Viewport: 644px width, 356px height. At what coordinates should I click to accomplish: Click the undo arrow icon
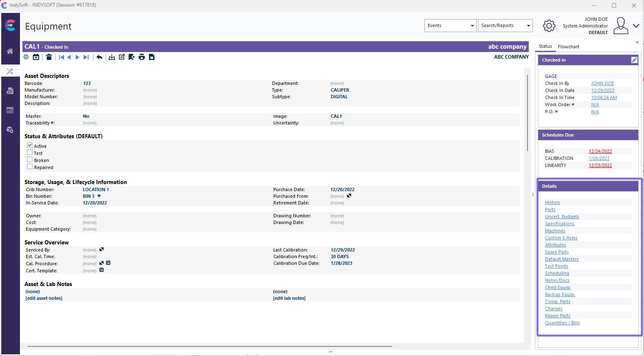(x=99, y=57)
